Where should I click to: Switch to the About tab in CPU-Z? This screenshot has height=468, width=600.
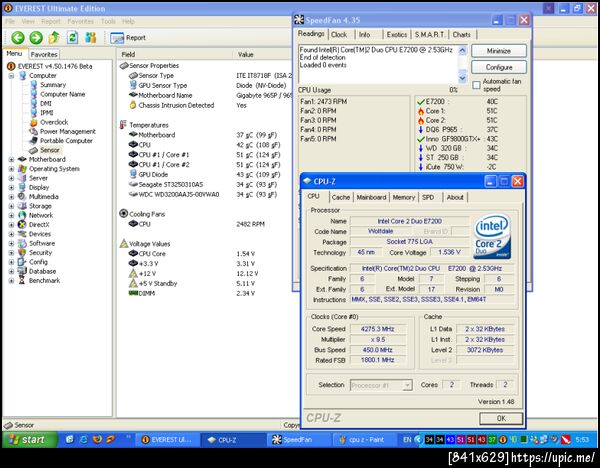(455, 197)
